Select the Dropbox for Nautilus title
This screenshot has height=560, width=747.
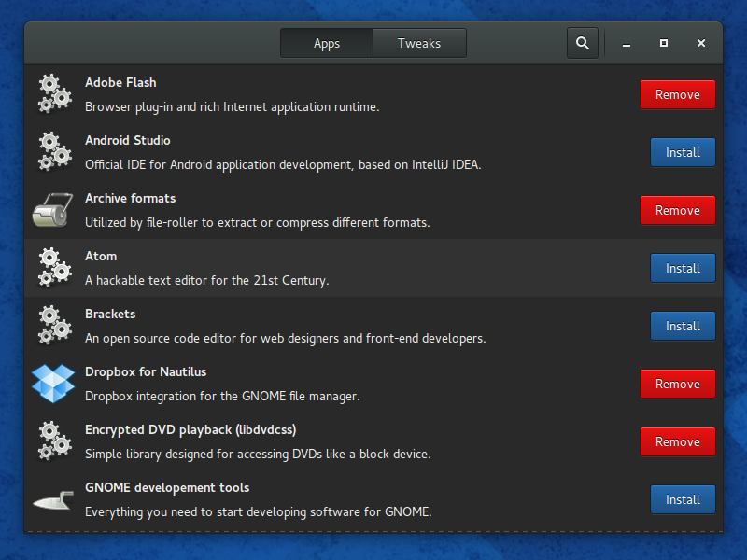(x=146, y=371)
